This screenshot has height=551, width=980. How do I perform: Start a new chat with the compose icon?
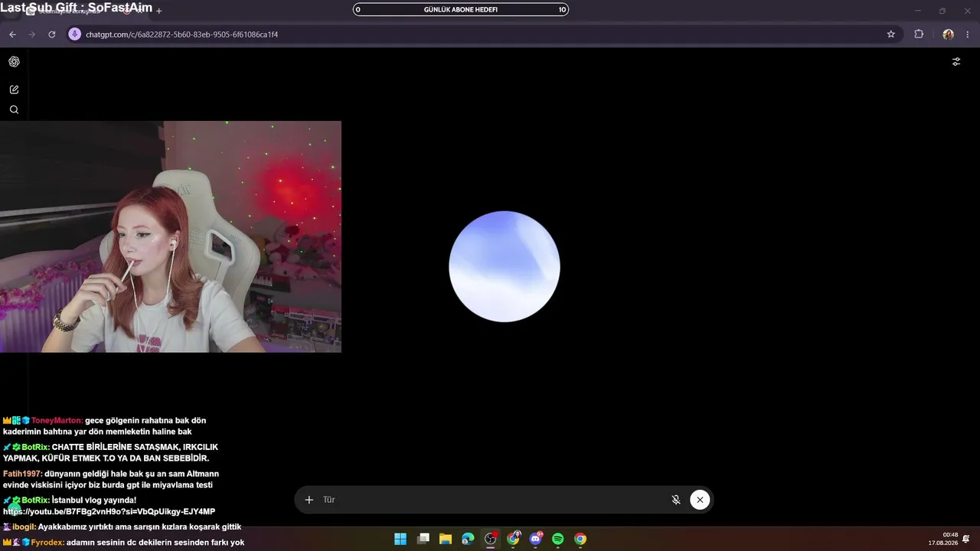tap(14, 90)
